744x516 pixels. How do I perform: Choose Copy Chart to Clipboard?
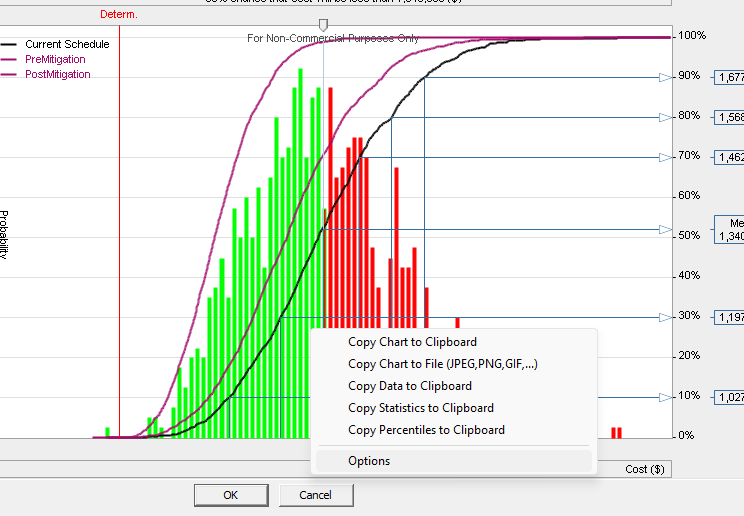(412, 342)
